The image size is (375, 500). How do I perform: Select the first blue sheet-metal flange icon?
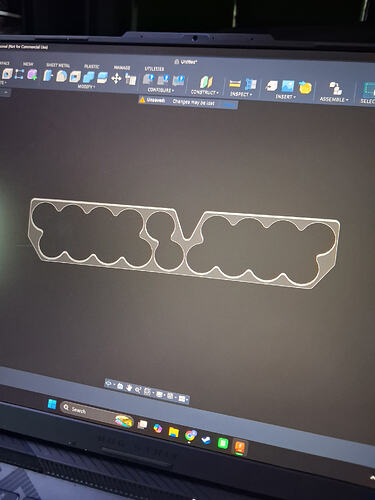48,76
